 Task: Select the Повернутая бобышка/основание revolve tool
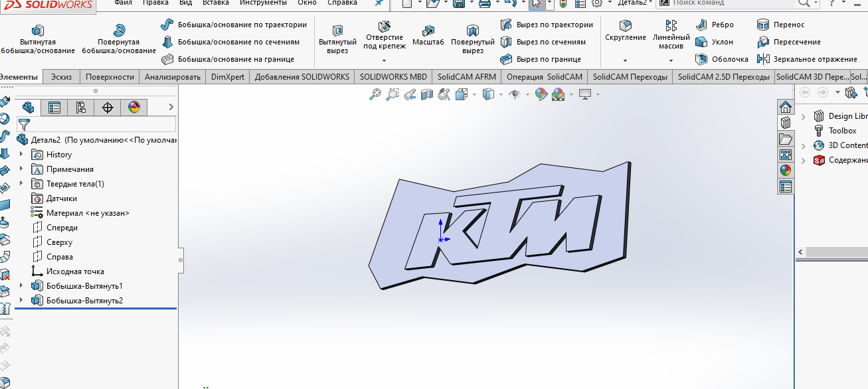[119, 39]
